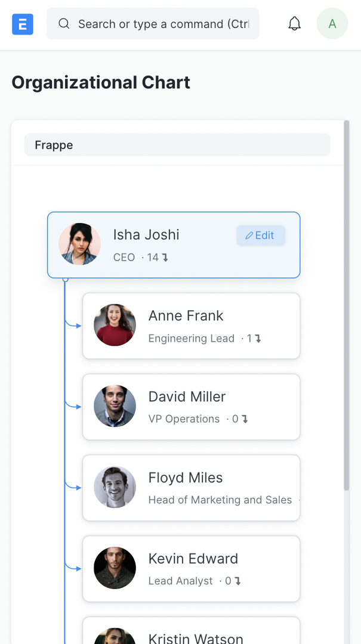Click the Edit button on the CEO card

tap(261, 235)
